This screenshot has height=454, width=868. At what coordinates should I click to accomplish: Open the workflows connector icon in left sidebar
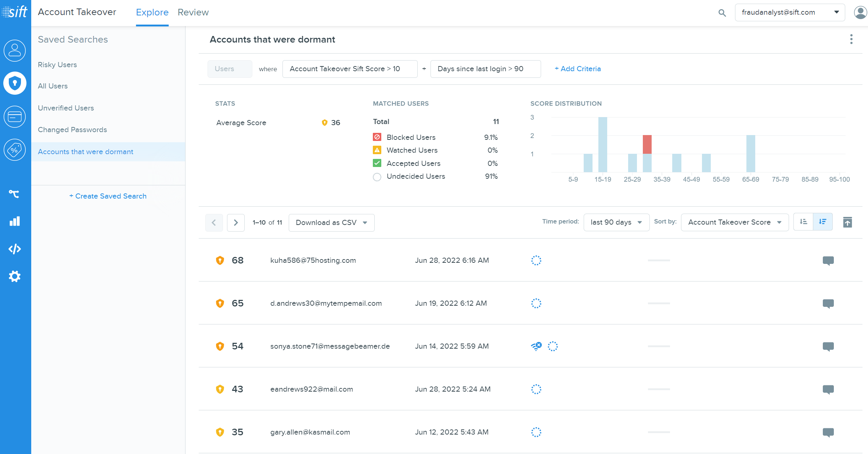(x=15, y=194)
